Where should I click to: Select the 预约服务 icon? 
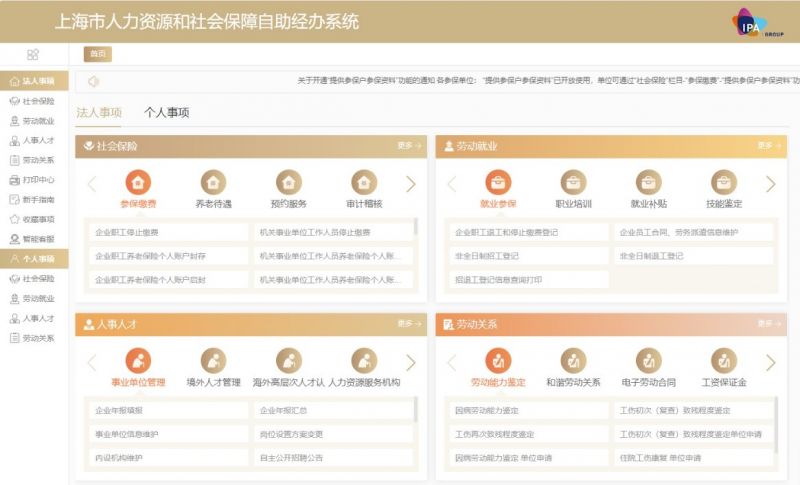pyautogui.click(x=289, y=182)
